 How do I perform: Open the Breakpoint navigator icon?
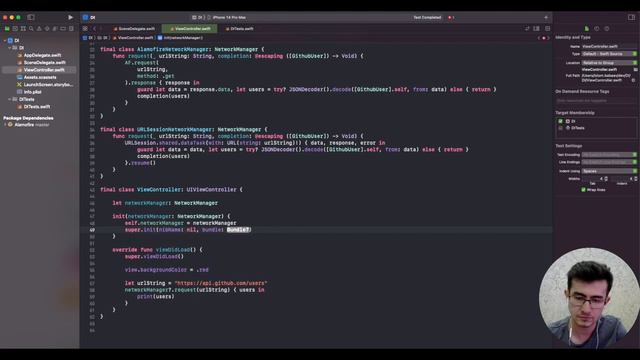pyautogui.click(x=63, y=29)
